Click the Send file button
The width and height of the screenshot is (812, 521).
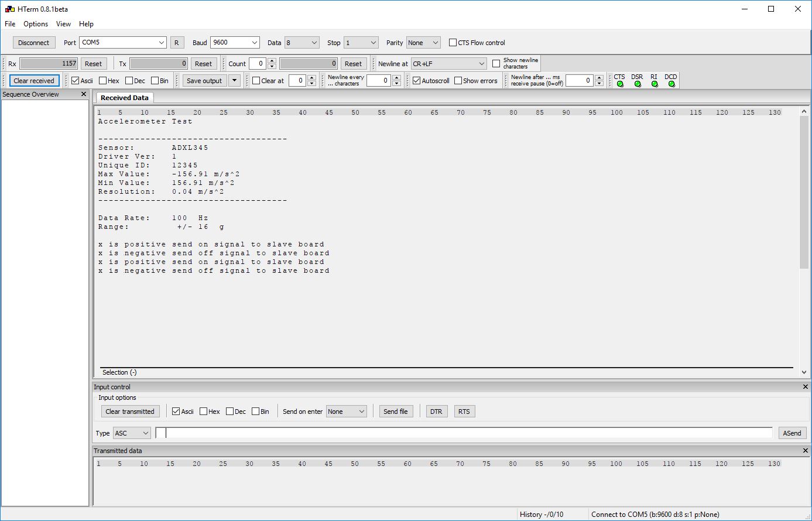396,412
